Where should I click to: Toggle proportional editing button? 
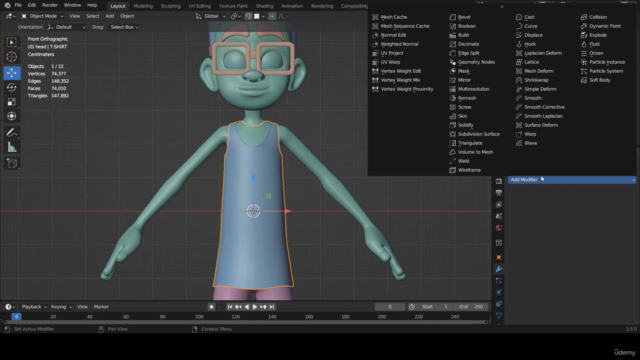coord(272,16)
